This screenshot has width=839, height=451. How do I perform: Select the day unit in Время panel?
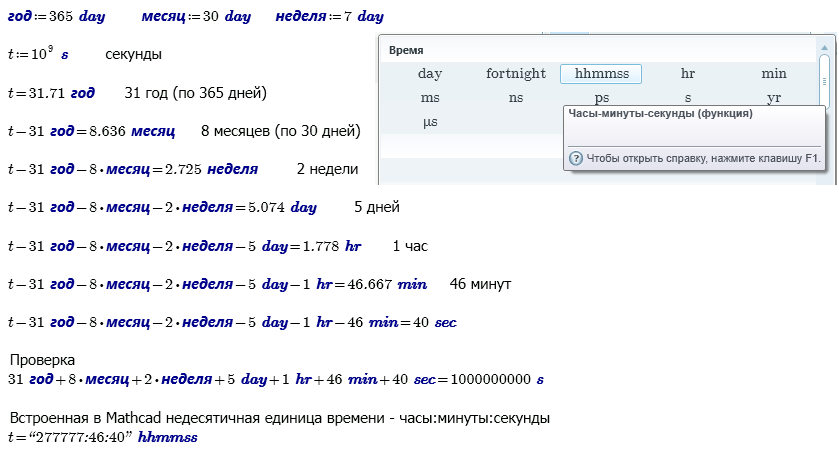pyautogui.click(x=430, y=73)
